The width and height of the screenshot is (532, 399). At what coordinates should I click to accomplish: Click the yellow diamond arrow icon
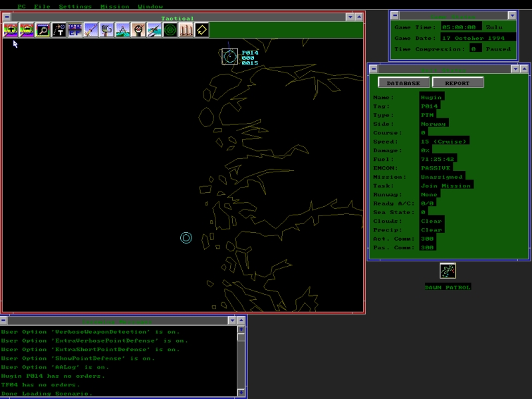click(x=202, y=30)
